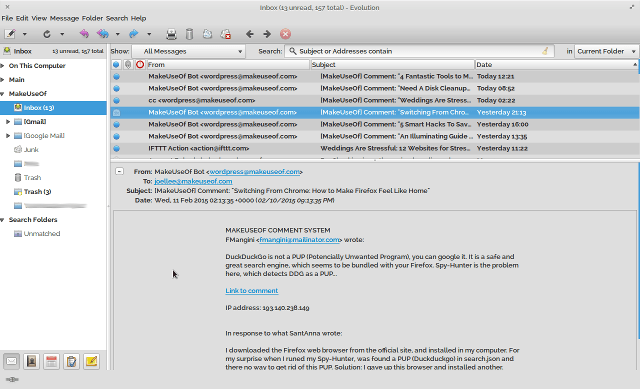The image size is (640, 389).
Task: Go to the previous message arrow
Action: pyautogui.click(x=249, y=34)
